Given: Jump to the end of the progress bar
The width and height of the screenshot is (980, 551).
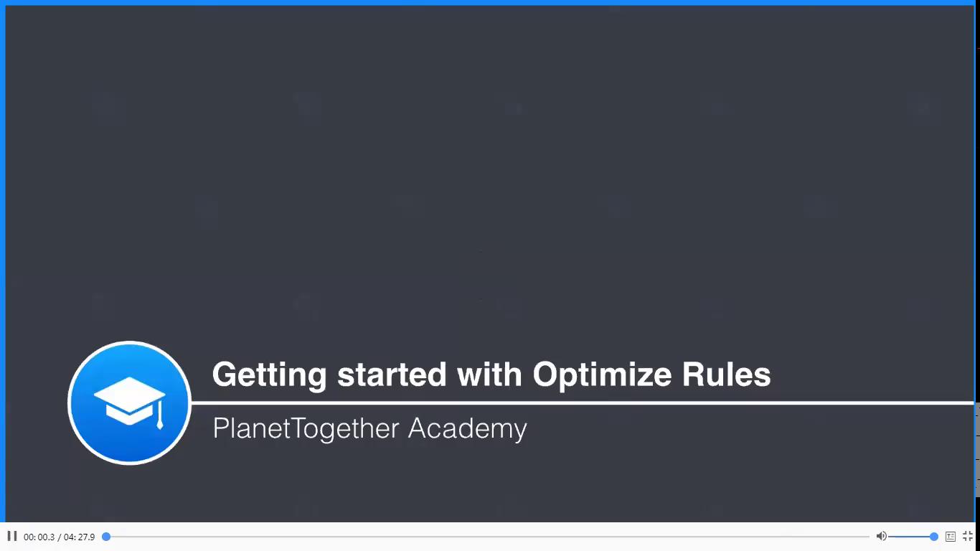Looking at the screenshot, I should point(868,537).
